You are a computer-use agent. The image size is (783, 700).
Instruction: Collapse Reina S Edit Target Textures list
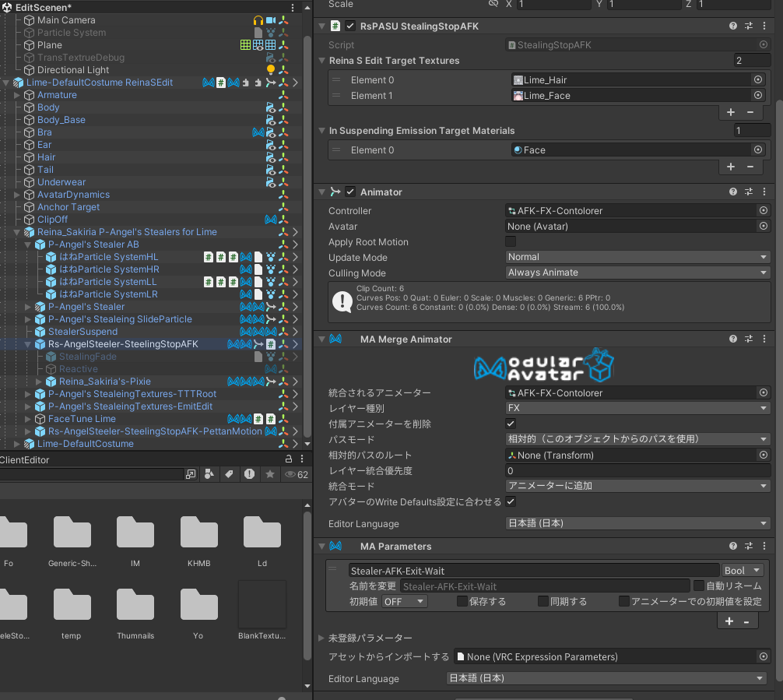(322, 61)
